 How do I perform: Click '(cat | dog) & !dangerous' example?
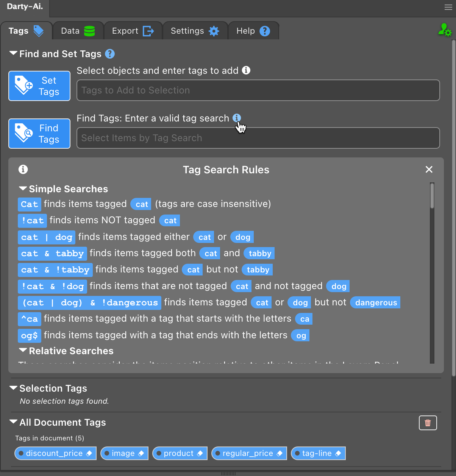(x=90, y=303)
